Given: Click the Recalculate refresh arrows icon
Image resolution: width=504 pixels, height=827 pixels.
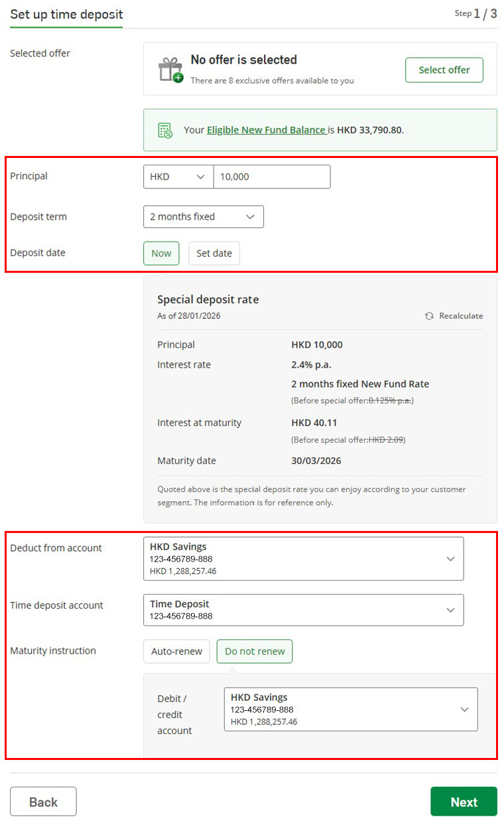Looking at the screenshot, I should pos(429,316).
